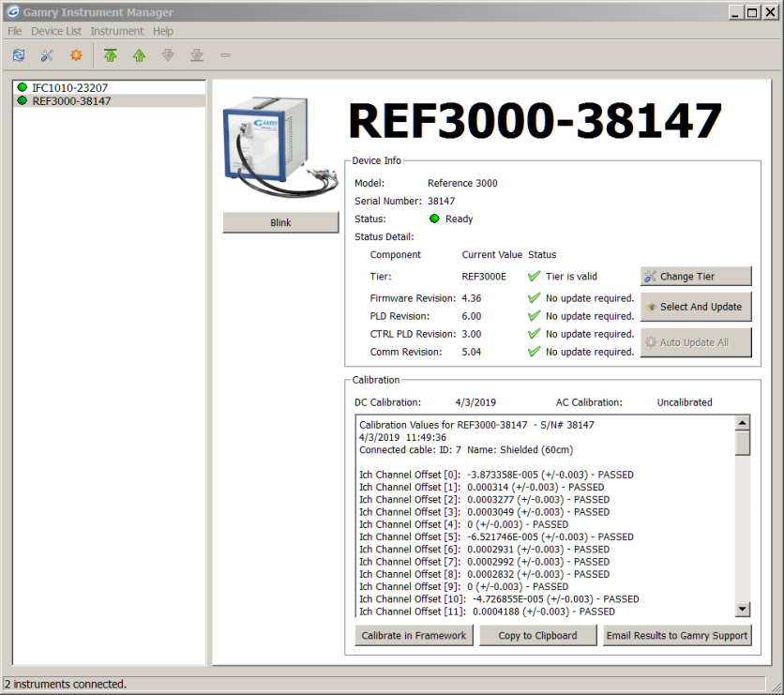The width and height of the screenshot is (784, 695).
Task: Minimize the Gamry Instrument Manager window
Action: pos(735,12)
